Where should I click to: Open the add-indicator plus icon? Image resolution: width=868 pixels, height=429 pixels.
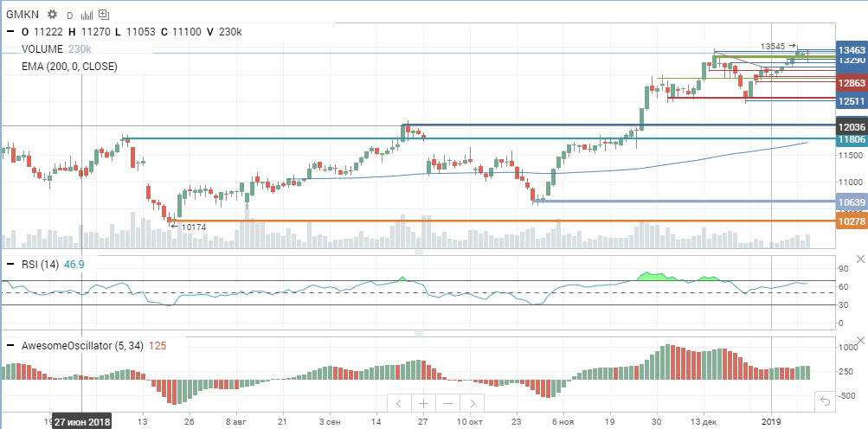click(106, 15)
